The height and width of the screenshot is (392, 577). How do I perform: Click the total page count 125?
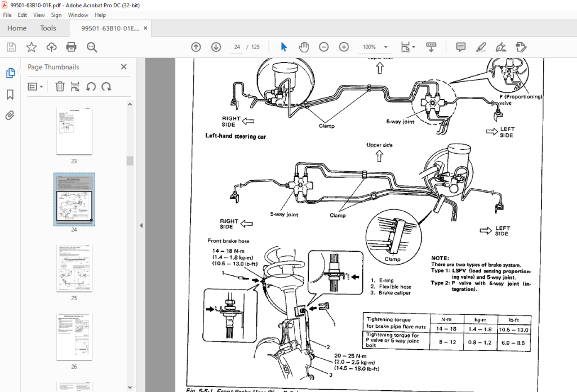tap(255, 47)
